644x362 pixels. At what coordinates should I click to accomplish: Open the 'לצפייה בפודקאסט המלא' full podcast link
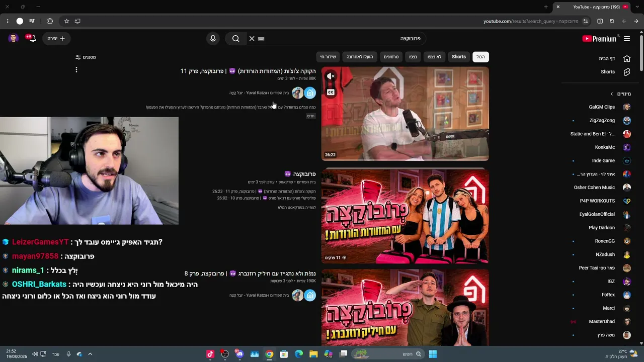(x=297, y=208)
